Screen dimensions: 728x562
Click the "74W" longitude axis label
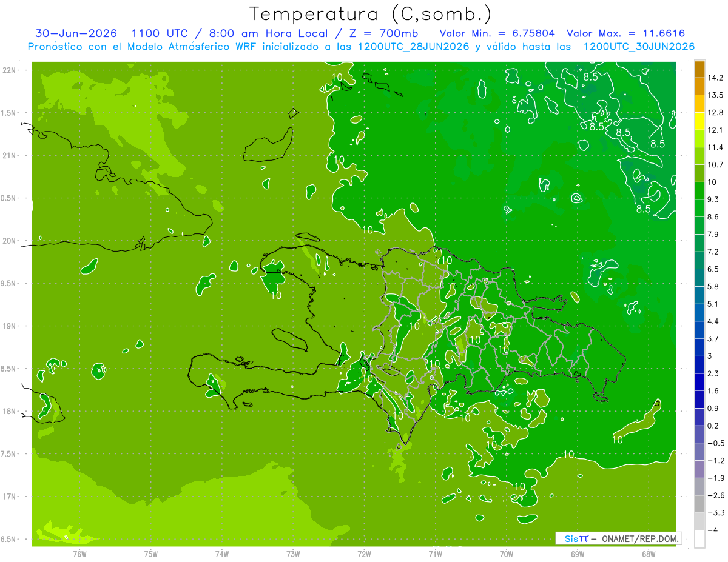coord(222,554)
